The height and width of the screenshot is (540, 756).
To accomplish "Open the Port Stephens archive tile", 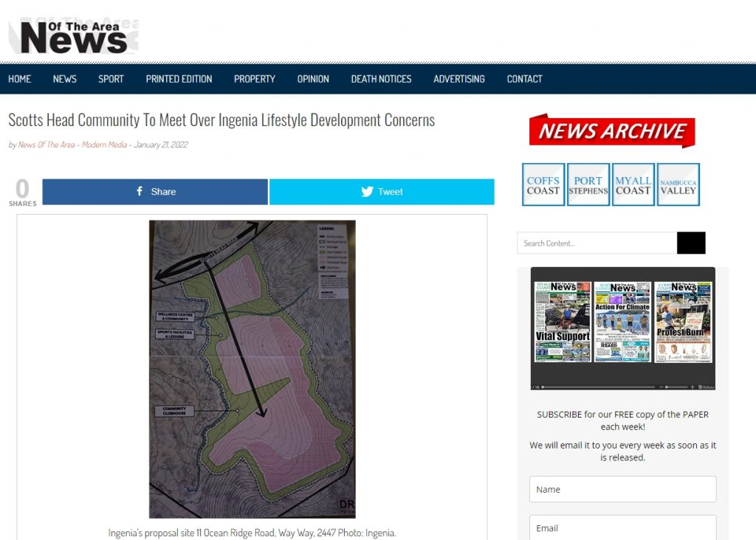I will (x=588, y=184).
